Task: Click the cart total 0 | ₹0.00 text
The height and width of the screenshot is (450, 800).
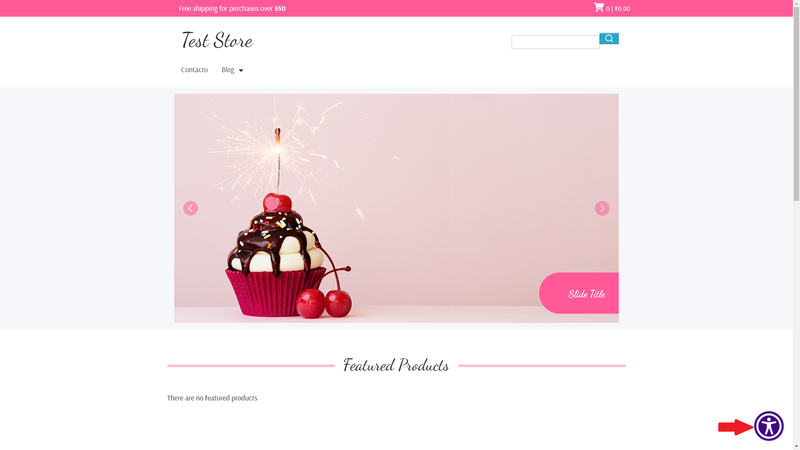Action: 617,9
